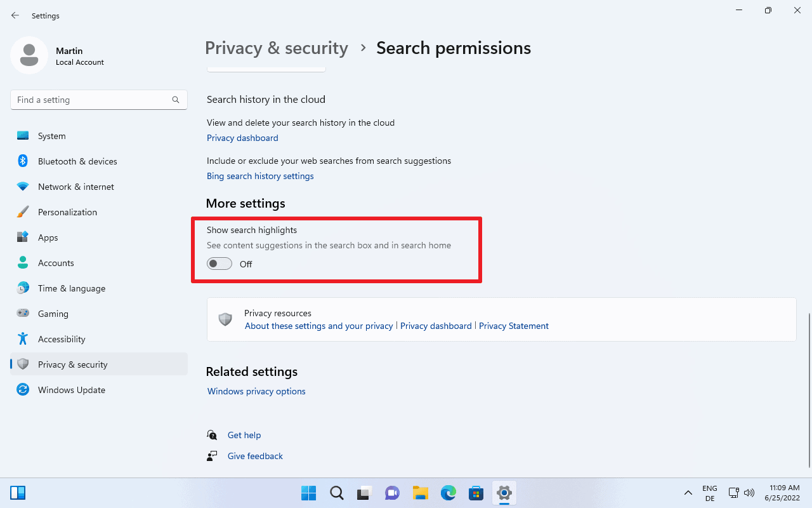Open Bing search history settings link
The height and width of the screenshot is (508, 812).
260,176
